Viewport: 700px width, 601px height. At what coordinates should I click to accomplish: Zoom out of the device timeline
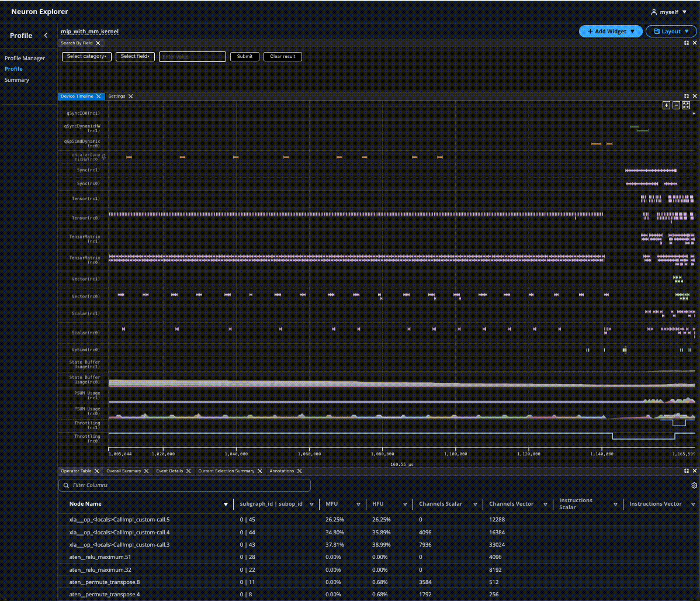coord(676,105)
